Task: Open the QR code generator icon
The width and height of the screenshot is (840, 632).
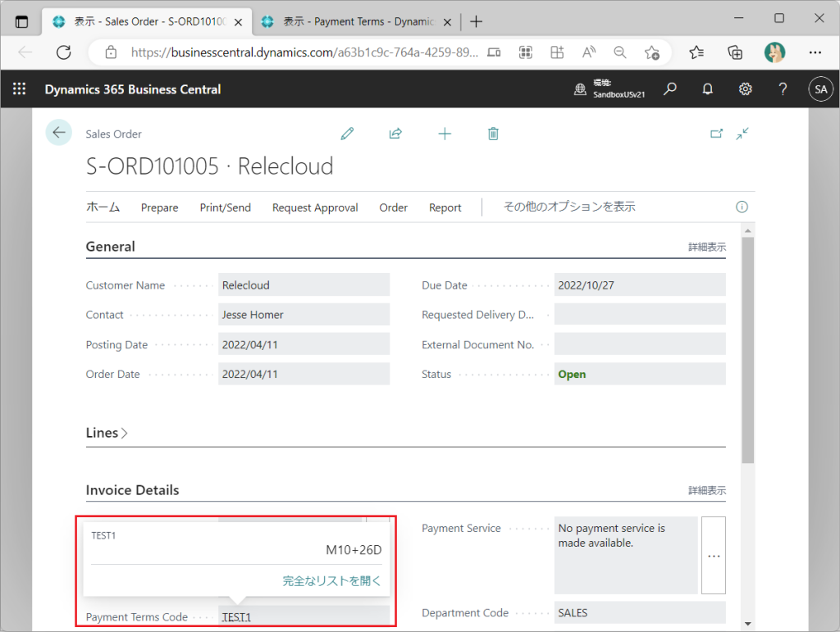Action: (526, 52)
